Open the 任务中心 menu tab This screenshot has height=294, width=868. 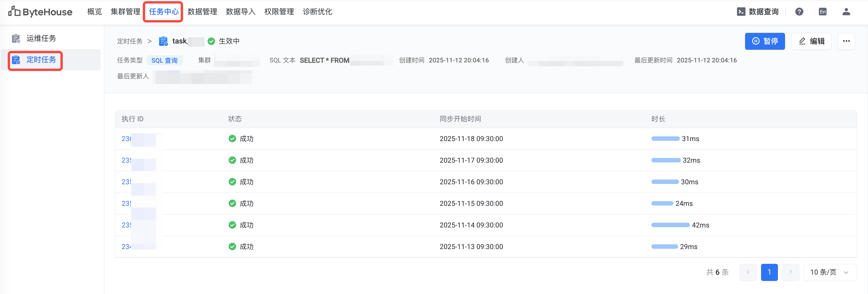coord(164,12)
